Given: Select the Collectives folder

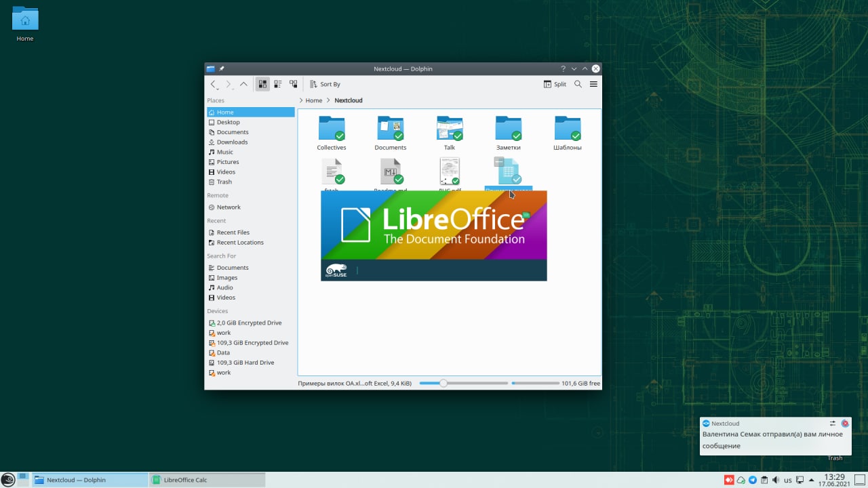Looking at the screenshot, I should pyautogui.click(x=332, y=133).
